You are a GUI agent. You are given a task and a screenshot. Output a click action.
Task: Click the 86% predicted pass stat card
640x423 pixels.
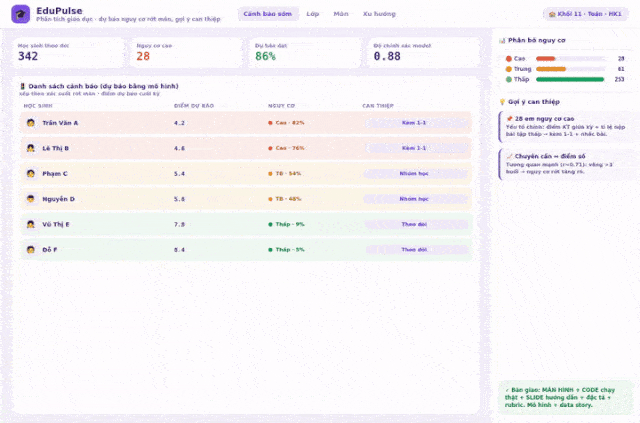[305, 53]
